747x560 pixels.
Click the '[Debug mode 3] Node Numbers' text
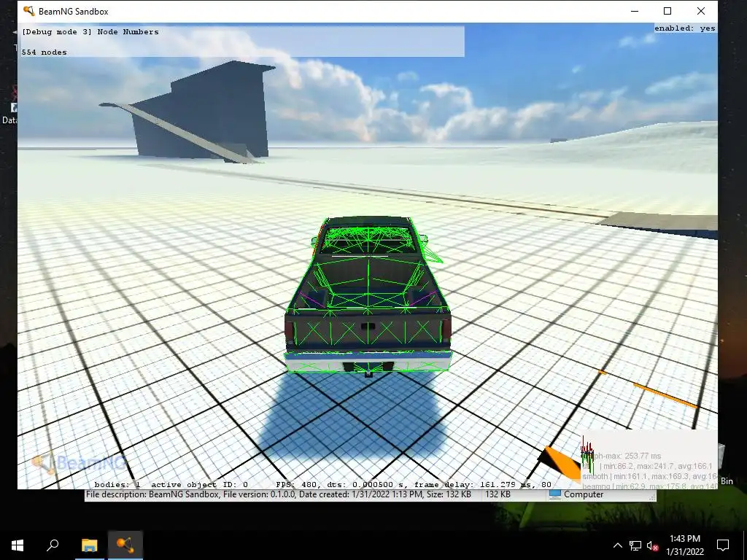tap(90, 32)
